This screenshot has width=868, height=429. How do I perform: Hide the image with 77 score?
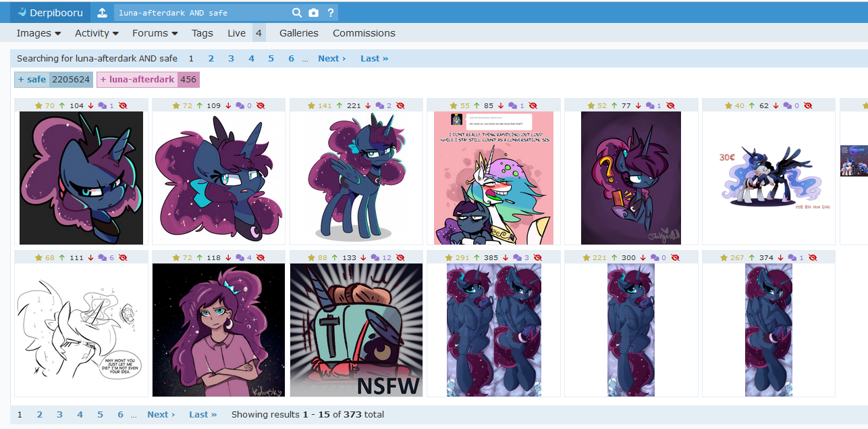click(x=670, y=106)
